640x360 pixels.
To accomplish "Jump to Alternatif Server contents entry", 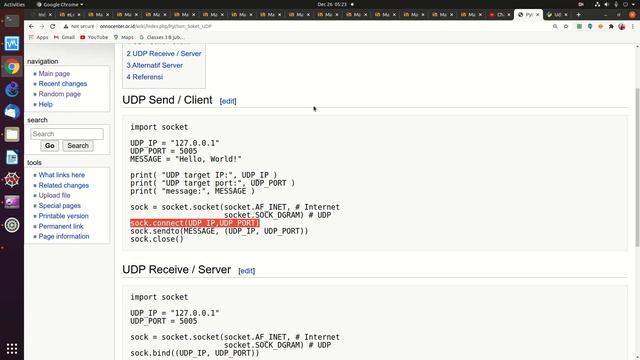I will 154,65.
